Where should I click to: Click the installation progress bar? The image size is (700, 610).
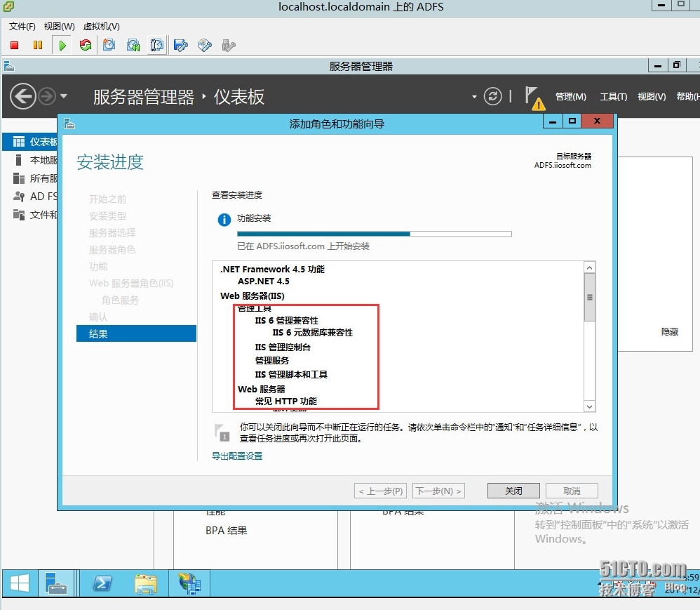point(374,234)
